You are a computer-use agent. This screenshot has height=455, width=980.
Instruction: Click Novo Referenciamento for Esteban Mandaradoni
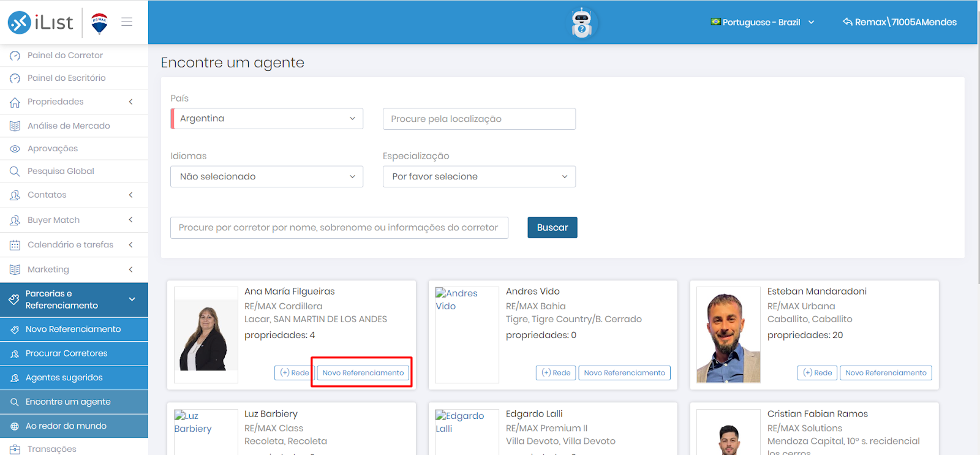click(886, 372)
